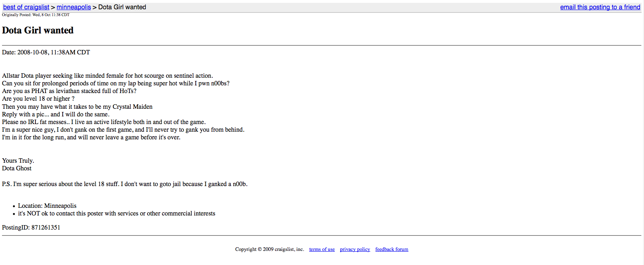Viewport: 644px width, 265px height.
Task: Click 'Are you level 18 or higher ?' line
Action: coord(38,99)
